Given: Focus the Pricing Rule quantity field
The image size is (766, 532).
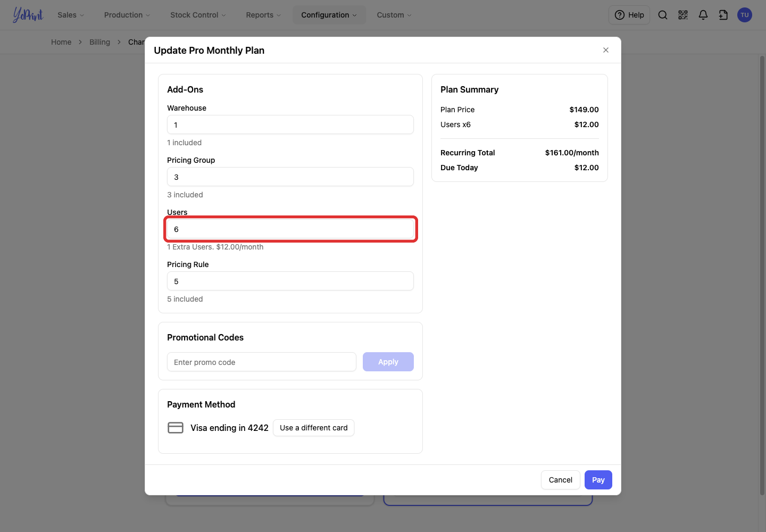Looking at the screenshot, I should [x=290, y=281].
